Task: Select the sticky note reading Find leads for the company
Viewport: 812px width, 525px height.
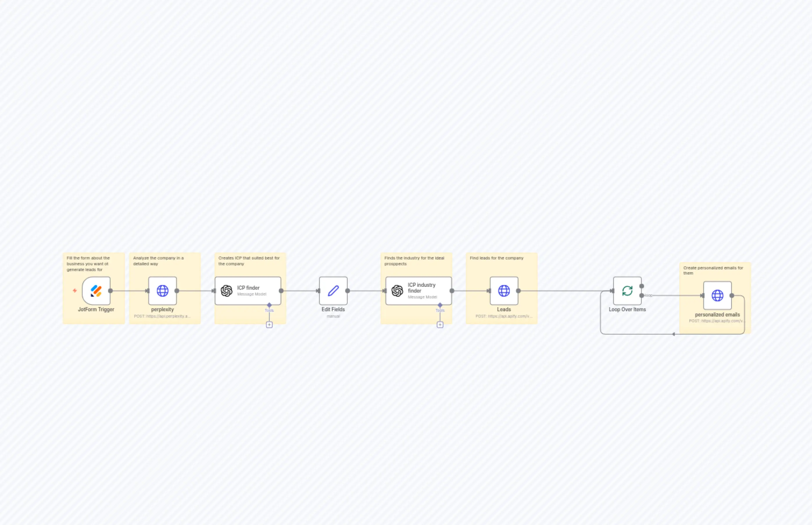Action: 497,258
